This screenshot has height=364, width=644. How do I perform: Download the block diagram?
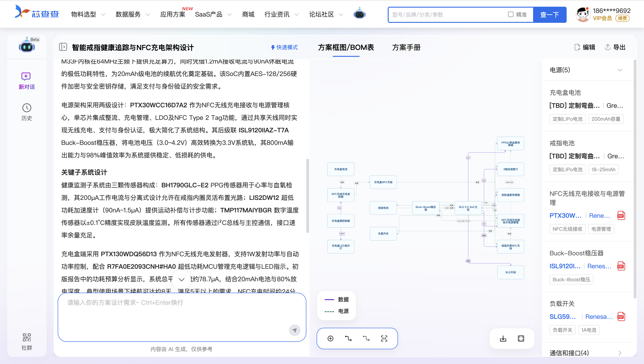pos(503,339)
